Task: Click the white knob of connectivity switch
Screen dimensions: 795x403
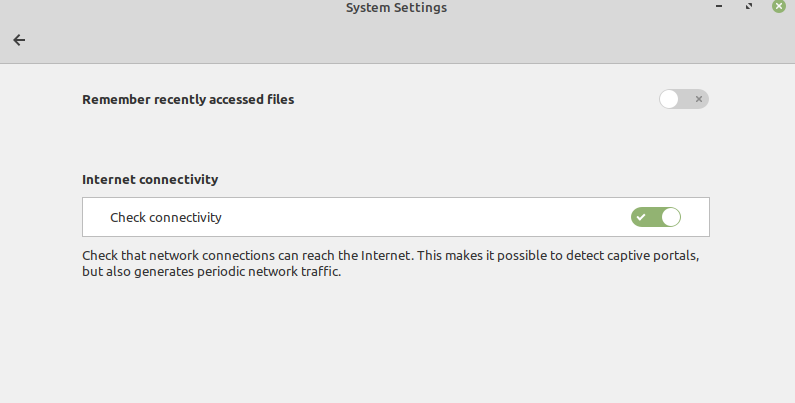Action: [670, 217]
